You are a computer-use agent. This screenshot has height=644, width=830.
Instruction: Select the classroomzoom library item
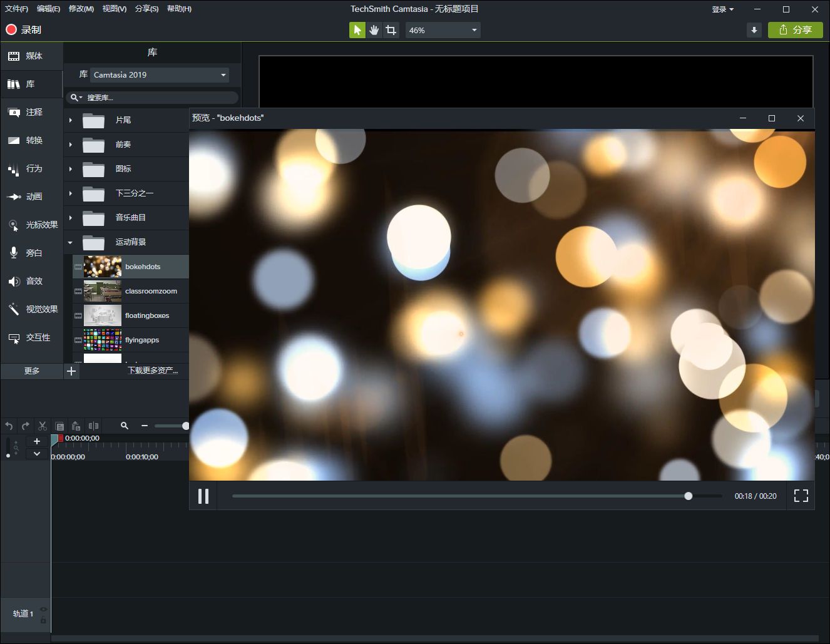[131, 291]
